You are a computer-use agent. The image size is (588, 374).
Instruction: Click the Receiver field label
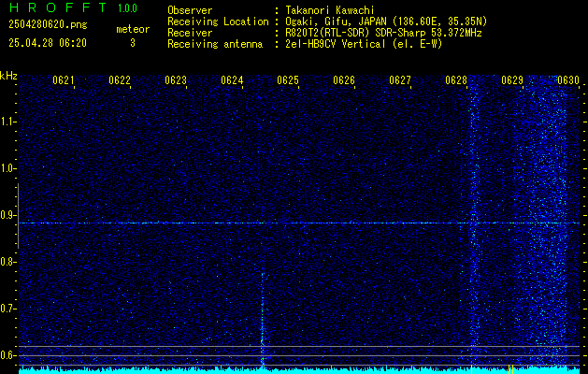(190, 33)
